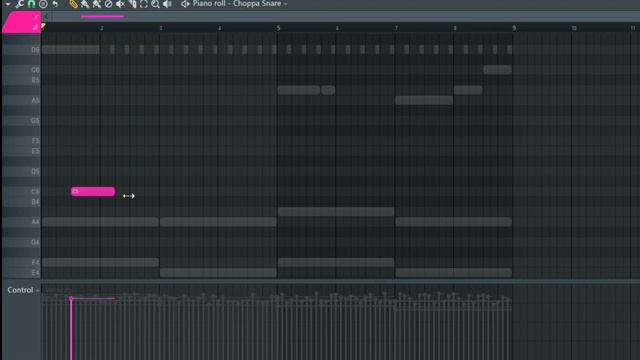Click the G4 piano key
This screenshot has height=360, width=640.
[21, 242]
